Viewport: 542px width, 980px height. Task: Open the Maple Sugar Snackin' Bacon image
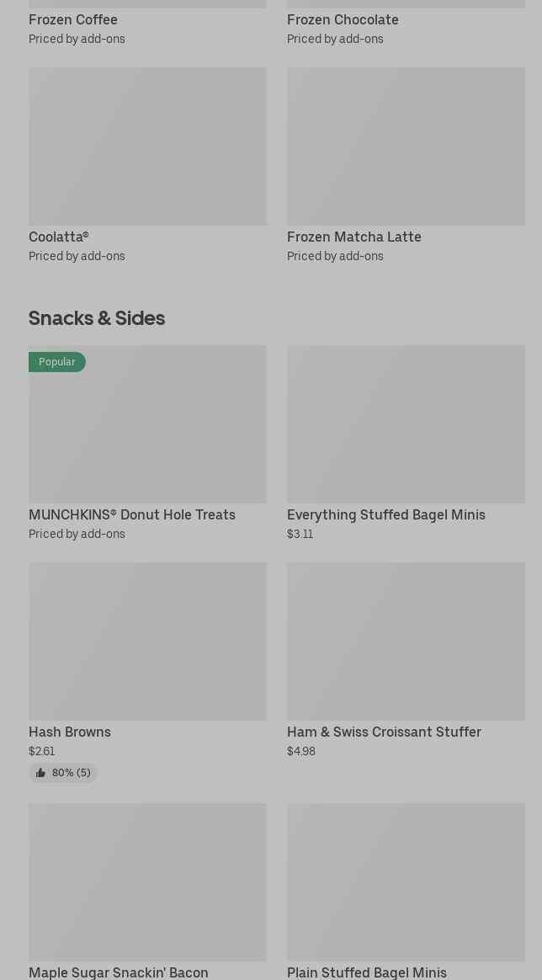[147, 881]
